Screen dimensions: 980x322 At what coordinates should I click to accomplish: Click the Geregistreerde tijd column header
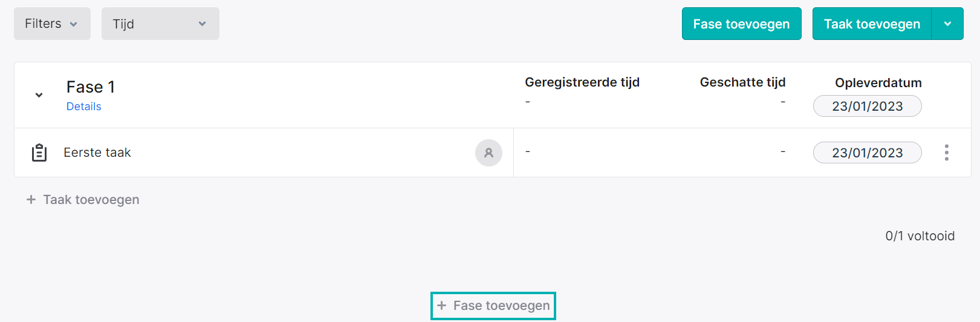[582, 82]
